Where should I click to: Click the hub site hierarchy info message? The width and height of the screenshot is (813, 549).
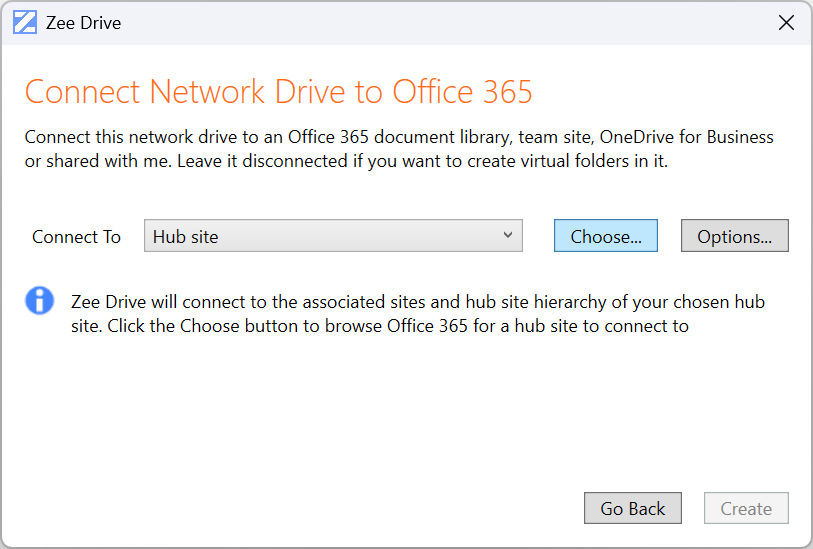pos(418,313)
